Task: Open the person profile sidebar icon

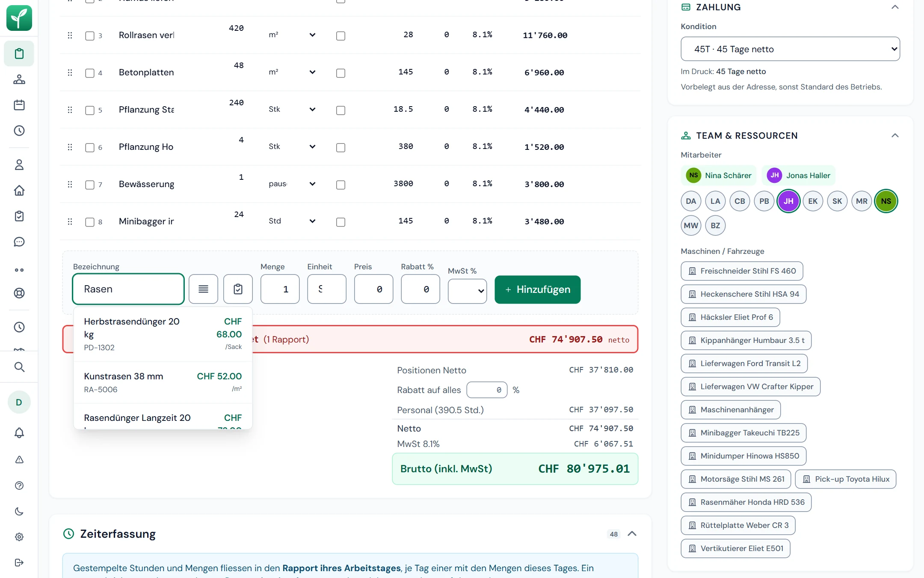Action: [19, 165]
